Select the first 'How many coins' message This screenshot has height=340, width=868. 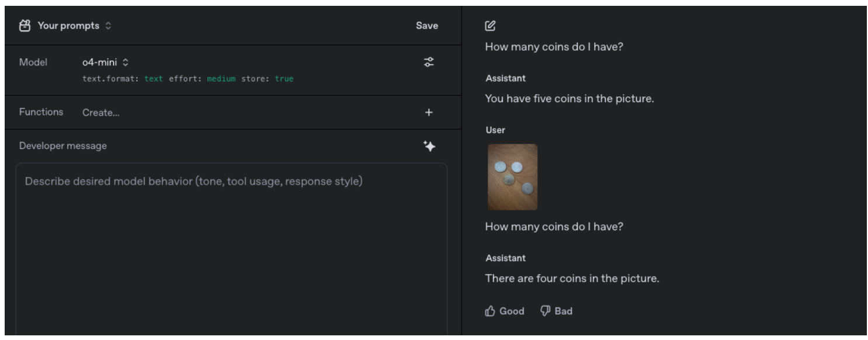pos(554,47)
